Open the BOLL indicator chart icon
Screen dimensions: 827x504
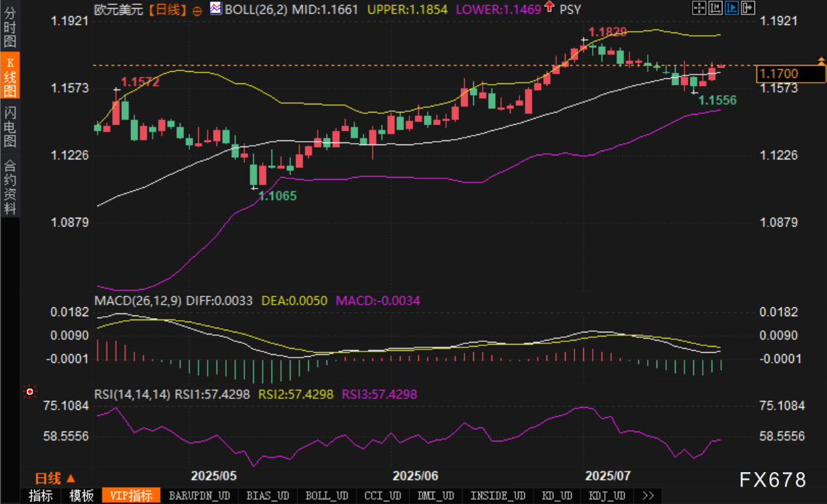coord(216,9)
